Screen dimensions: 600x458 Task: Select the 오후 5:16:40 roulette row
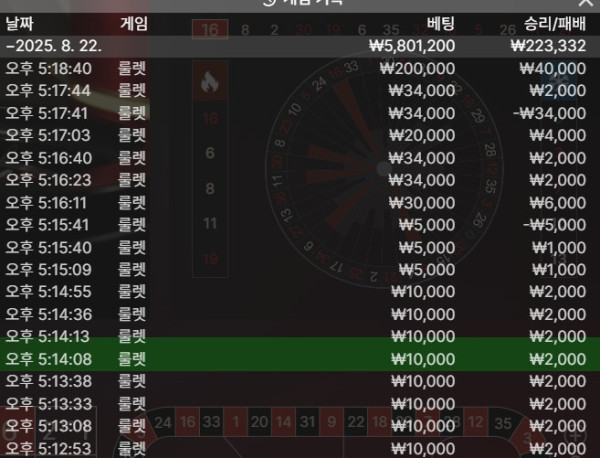point(300,158)
